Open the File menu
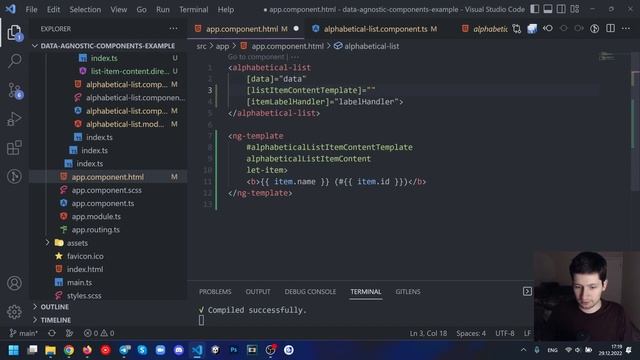Viewport: 640px width, 360px height. point(31,9)
